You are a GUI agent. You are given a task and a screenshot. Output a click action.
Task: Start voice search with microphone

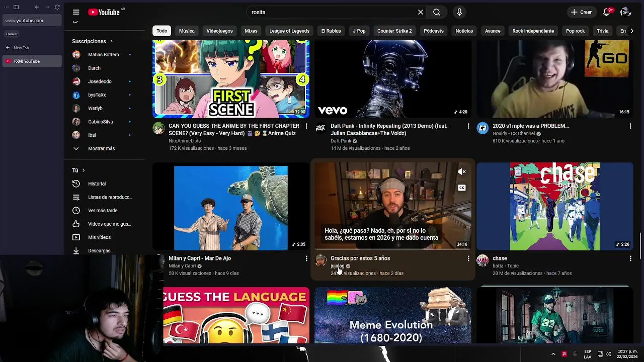point(459,12)
